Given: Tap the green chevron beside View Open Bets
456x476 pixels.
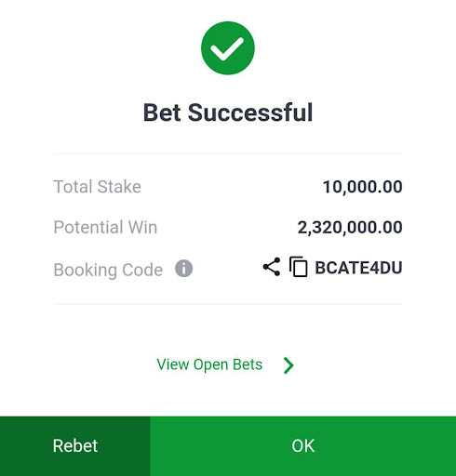Looking at the screenshot, I should coord(288,365).
